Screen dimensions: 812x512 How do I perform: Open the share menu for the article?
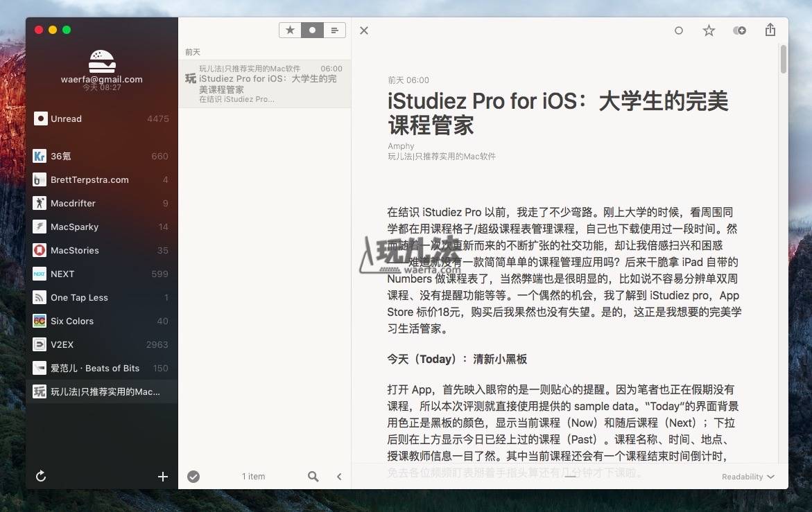(770, 30)
